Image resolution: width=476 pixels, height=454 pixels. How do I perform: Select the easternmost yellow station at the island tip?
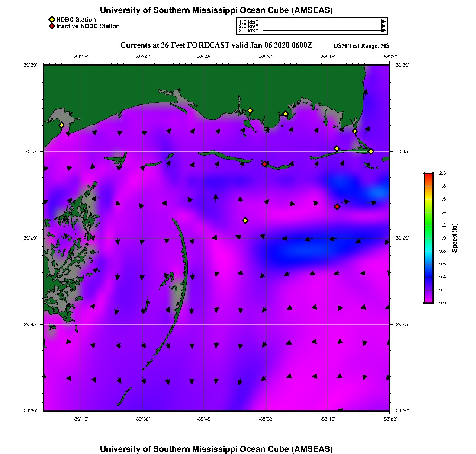pos(371,151)
